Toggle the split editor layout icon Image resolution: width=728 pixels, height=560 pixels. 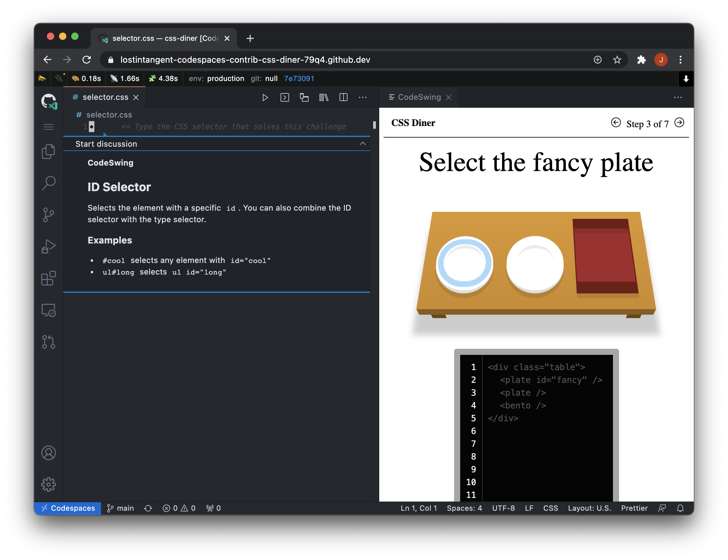click(343, 97)
